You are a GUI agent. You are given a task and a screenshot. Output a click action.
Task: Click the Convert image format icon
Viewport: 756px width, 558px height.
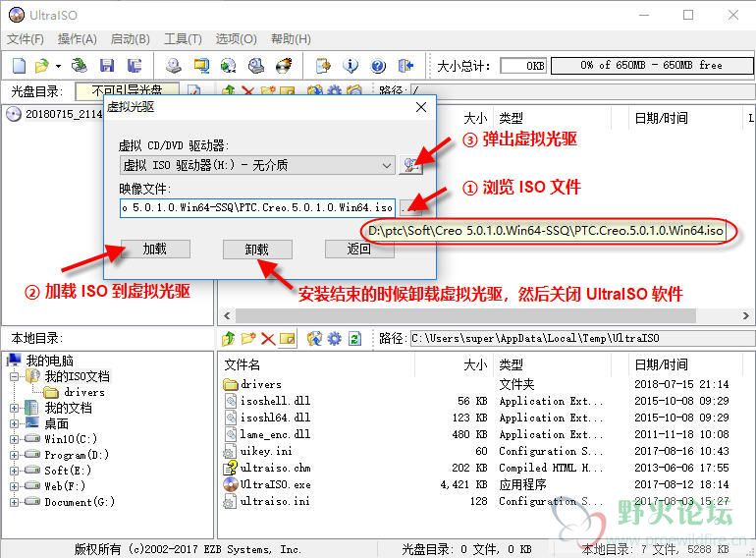click(201, 65)
